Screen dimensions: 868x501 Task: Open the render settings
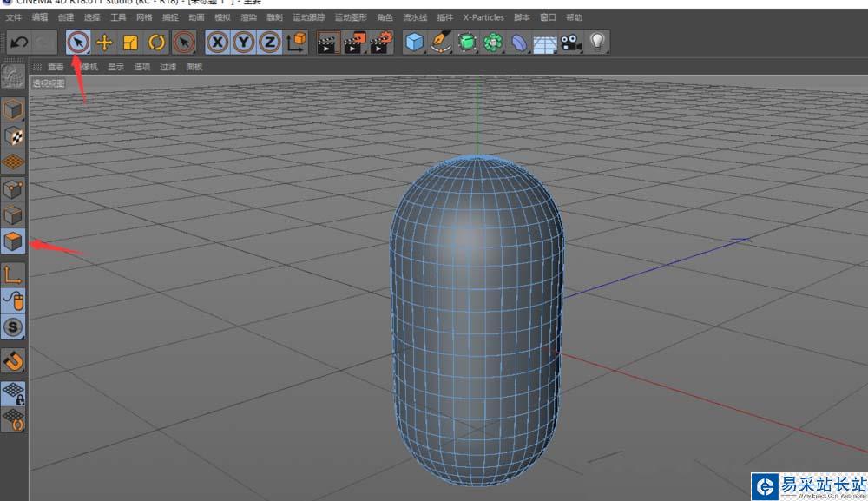(381, 42)
